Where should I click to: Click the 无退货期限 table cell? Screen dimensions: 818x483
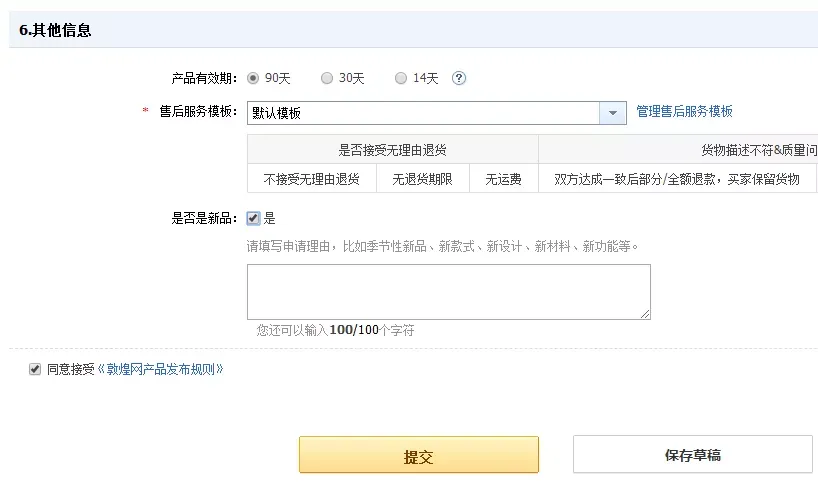tap(423, 179)
